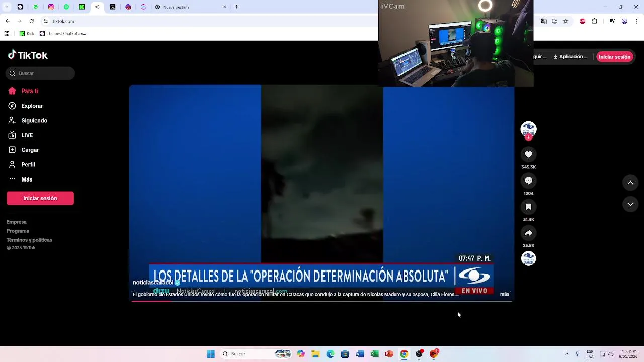Open a new browser tab
This screenshot has height=362, width=644.
tap(237, 7)
